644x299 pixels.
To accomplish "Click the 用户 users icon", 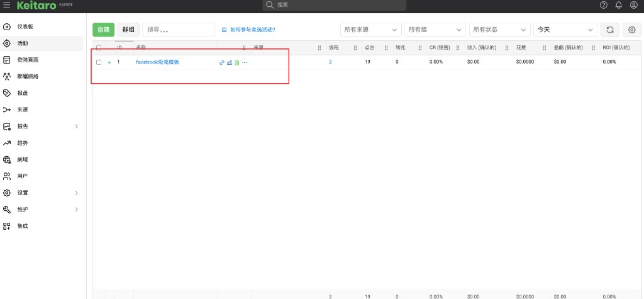I will (x=7, y=176).
